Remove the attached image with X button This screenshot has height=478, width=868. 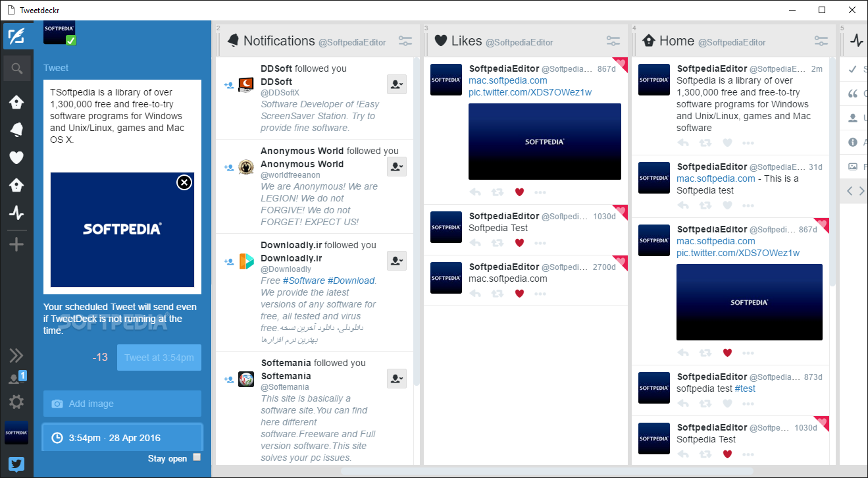pyautogui.click(x=185, y=182)
